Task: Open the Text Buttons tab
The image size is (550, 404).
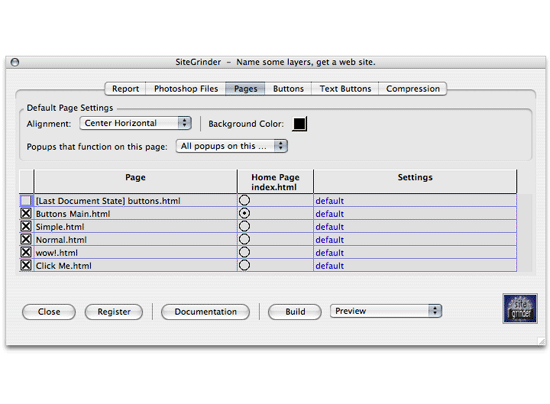Action: coord(345,89)
